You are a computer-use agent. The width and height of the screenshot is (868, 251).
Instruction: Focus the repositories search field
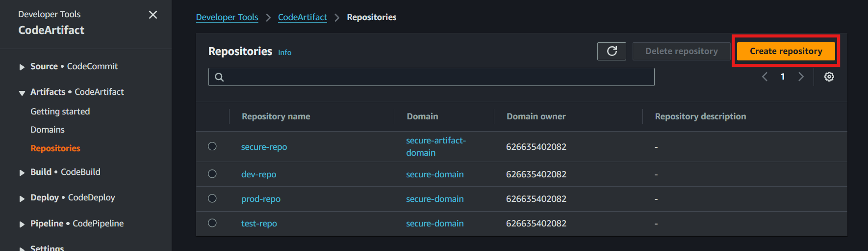pos(431,77)
